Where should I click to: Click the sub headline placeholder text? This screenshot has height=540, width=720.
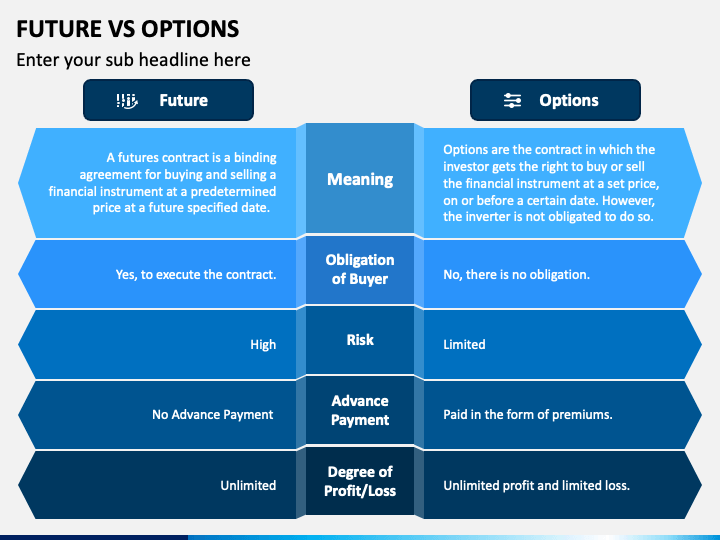tap(133, 60)
